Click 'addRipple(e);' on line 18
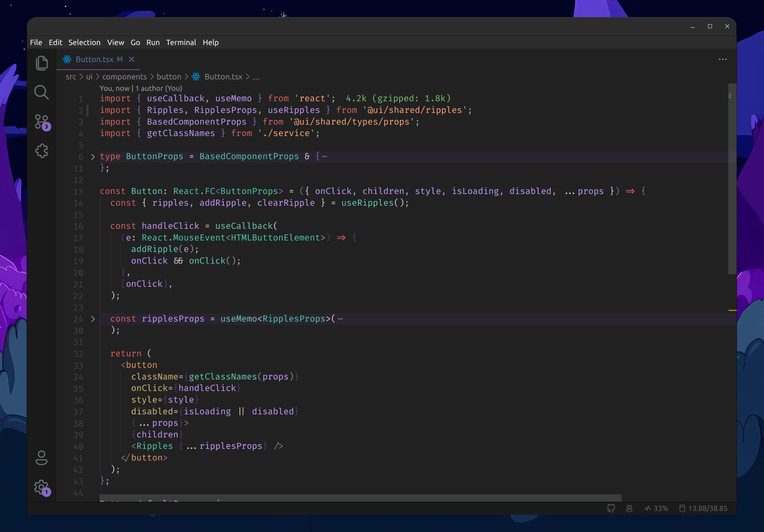 (x=165, y=249)
